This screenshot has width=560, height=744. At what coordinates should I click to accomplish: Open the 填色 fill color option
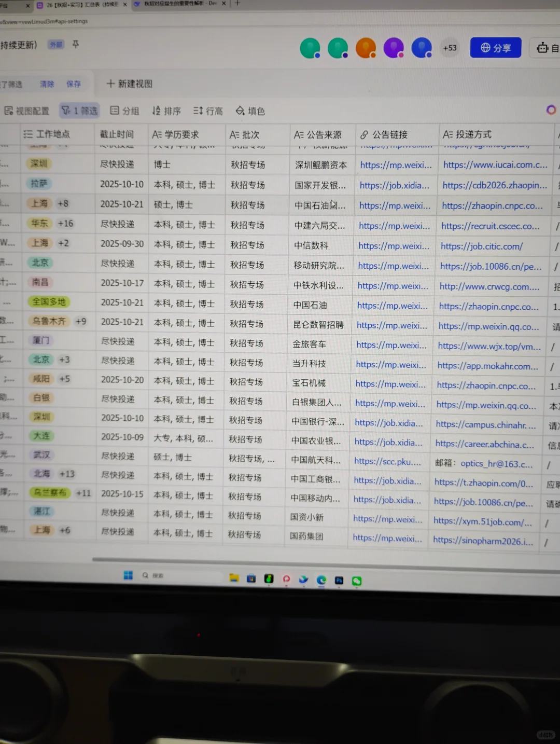(250, 111)
